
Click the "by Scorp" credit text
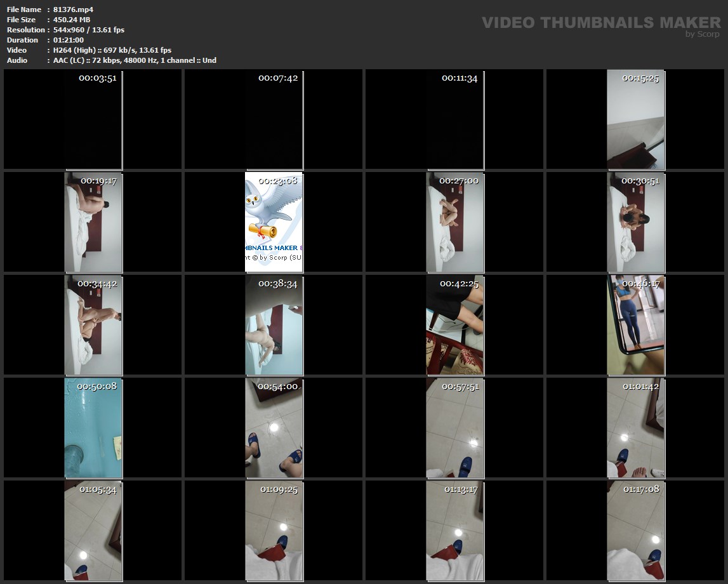(702, 34)
